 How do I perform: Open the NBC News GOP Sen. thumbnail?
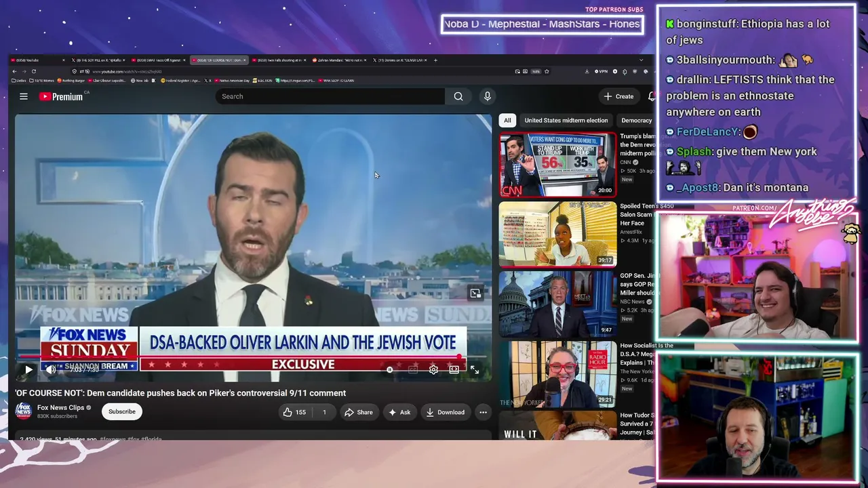[557, 304]
